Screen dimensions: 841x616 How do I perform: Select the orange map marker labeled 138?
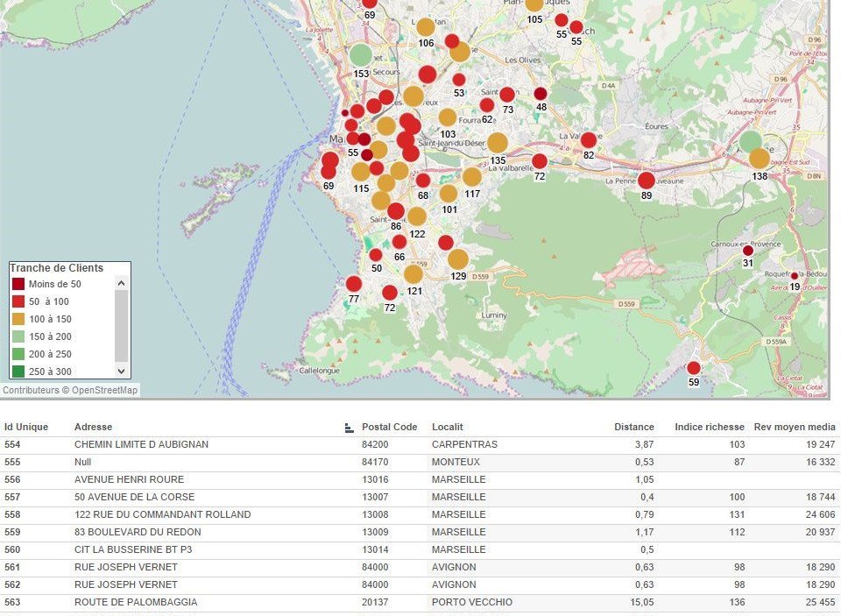[x=759, y=159]
